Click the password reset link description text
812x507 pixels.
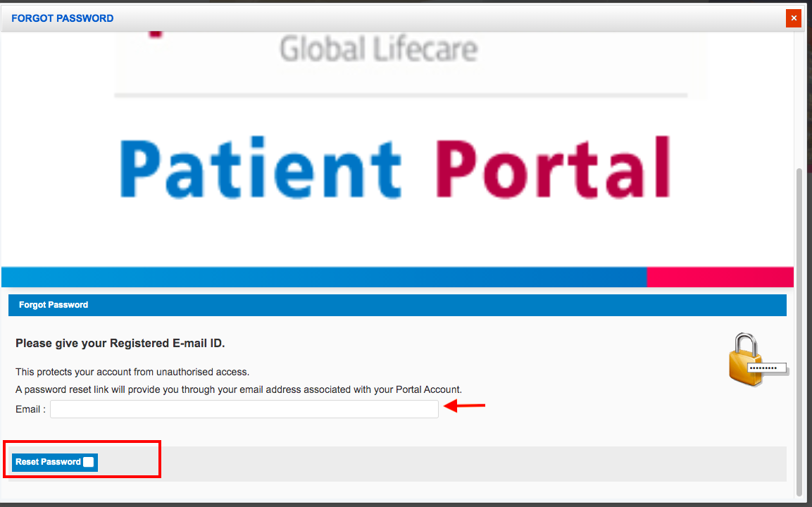pyautogui.click(x=239, y=389)
